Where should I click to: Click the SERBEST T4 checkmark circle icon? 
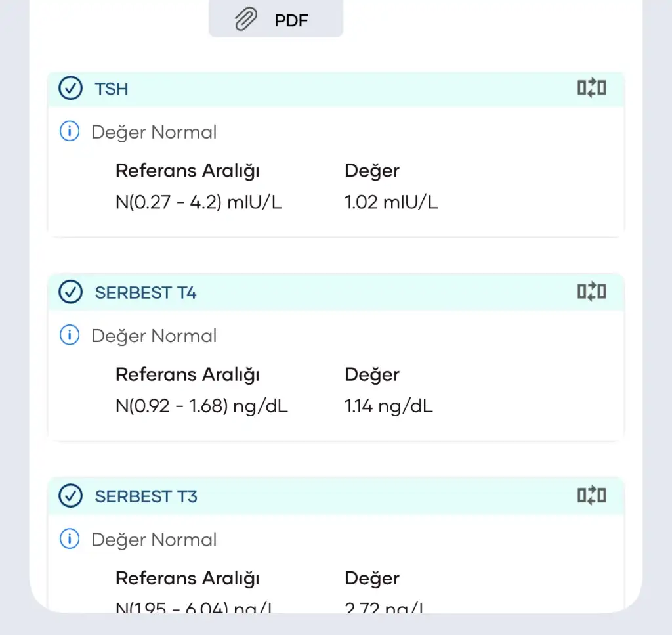pyautogui.click(x=70, y=292)
